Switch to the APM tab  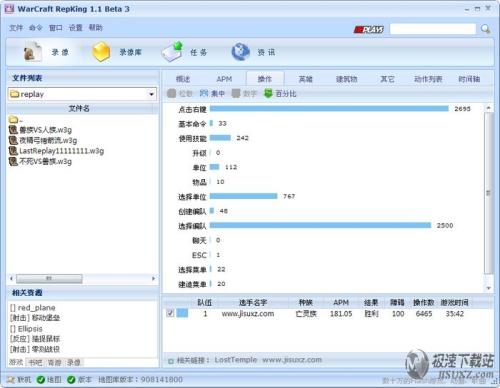224,79
